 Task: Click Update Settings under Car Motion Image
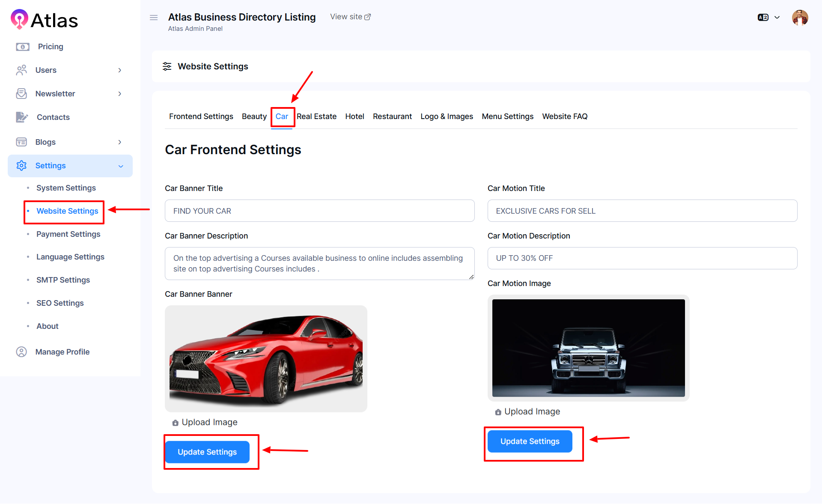pos(530,441)
